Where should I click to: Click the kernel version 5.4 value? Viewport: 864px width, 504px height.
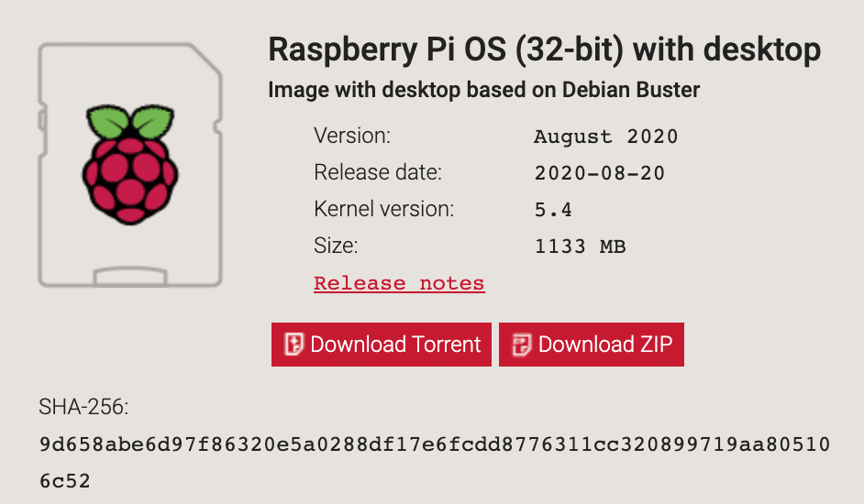coord(553,209)
